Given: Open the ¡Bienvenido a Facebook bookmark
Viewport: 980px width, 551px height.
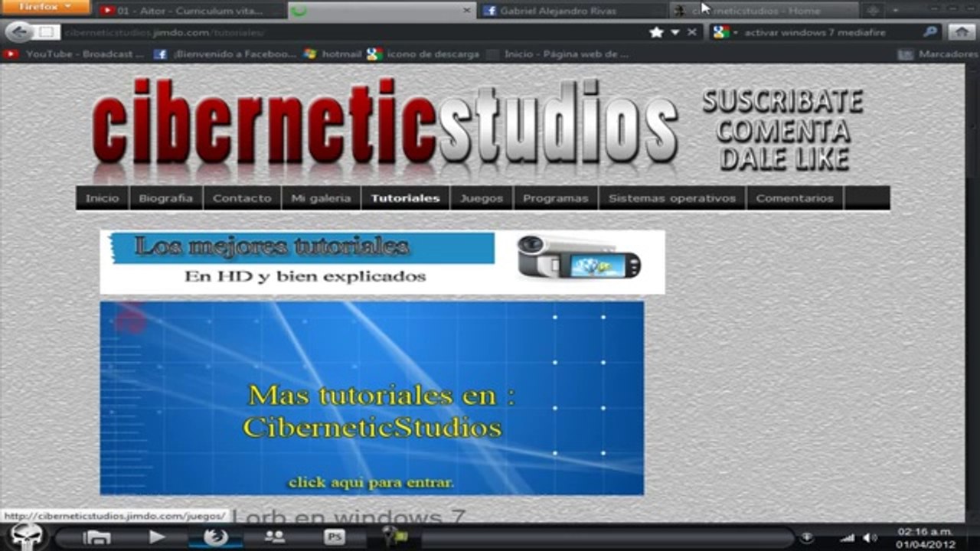Looking at the screenshot, I should (x=225, y=54).
